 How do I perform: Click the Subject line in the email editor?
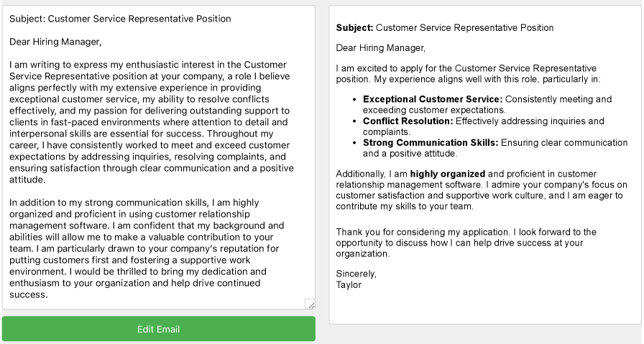[x=121, y=18]
